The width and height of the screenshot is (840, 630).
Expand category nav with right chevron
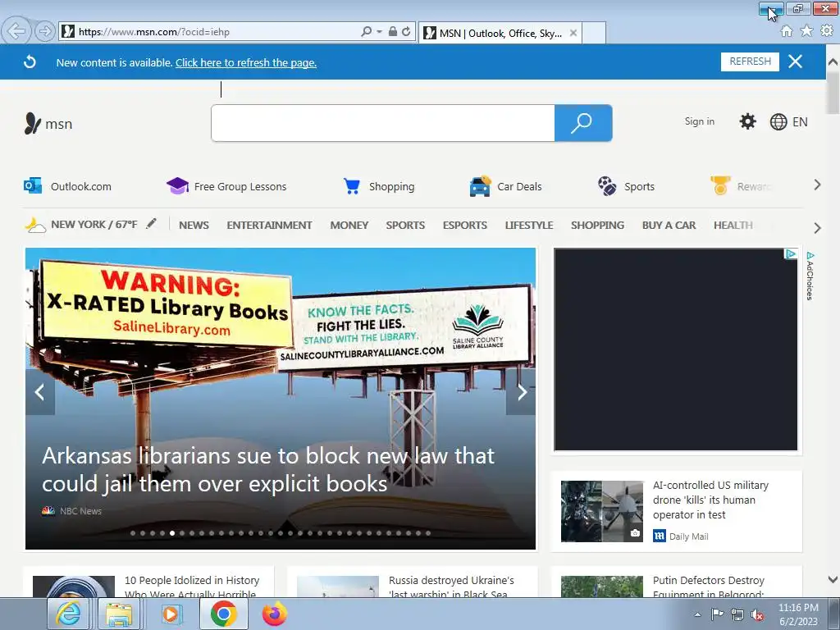point(817,228)
